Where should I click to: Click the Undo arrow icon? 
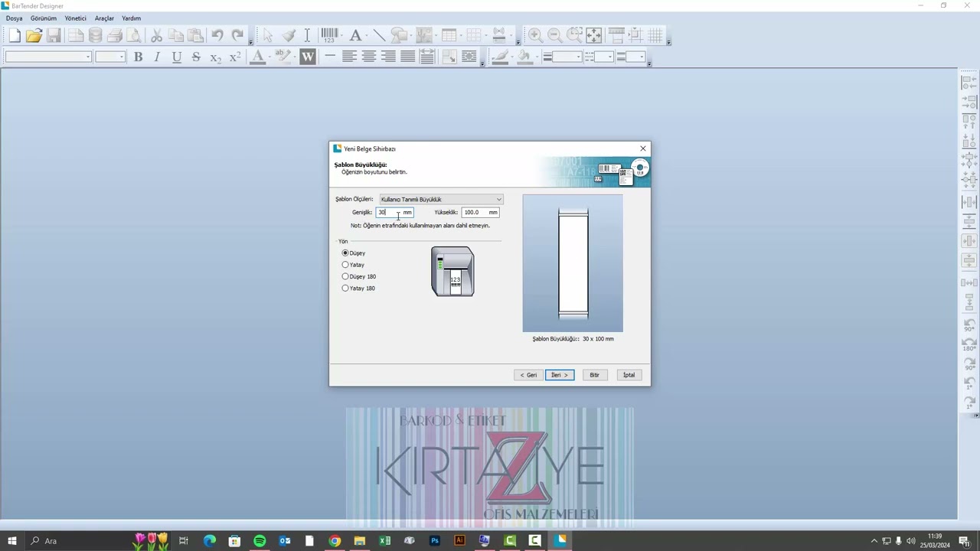point(217,35)
